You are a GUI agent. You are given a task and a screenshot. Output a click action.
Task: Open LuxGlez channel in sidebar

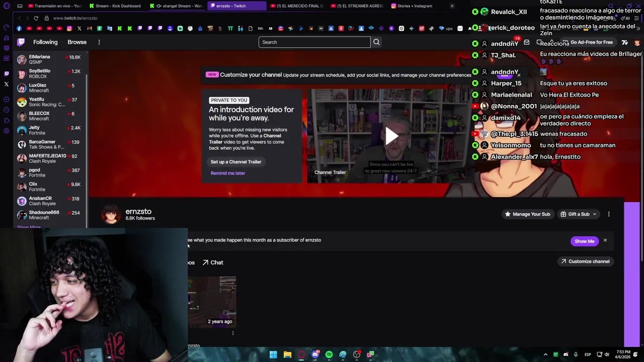point(49,88)
